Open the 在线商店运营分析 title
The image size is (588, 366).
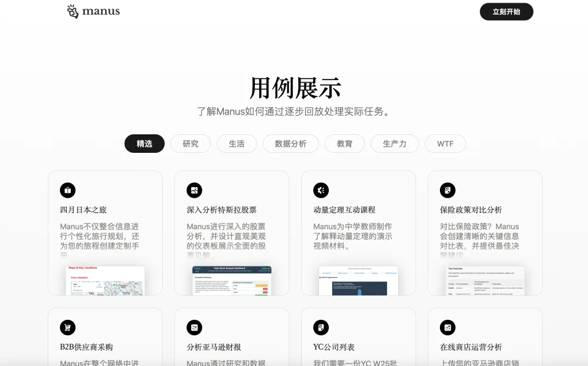click(x=471, y=347)
